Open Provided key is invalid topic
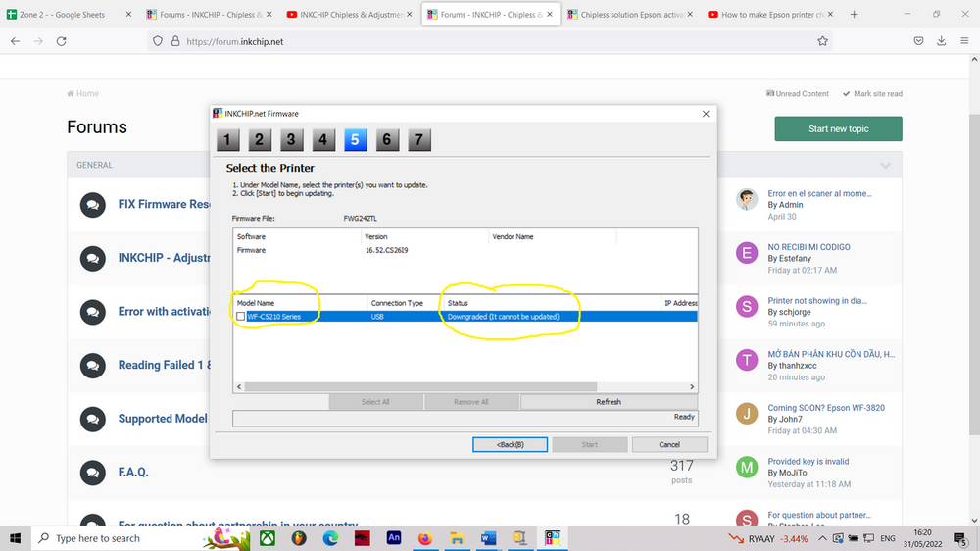 (808, 462)
